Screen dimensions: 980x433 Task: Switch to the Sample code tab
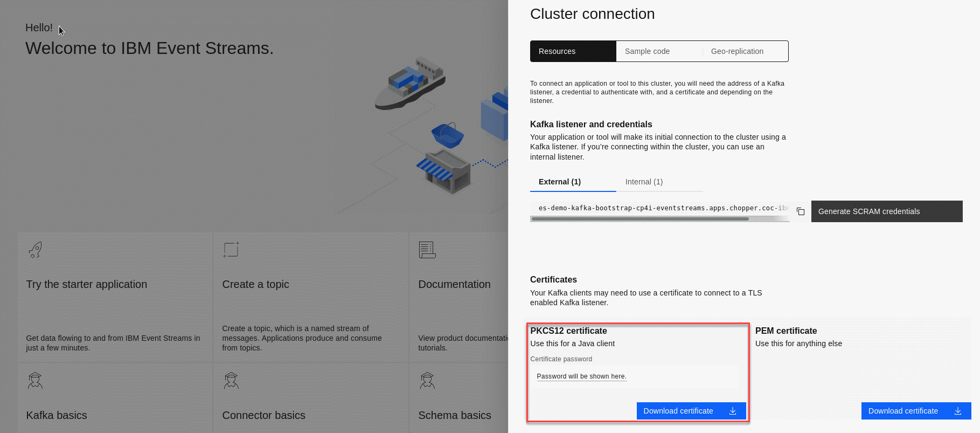pyautogui.click(x=647, y=51)
